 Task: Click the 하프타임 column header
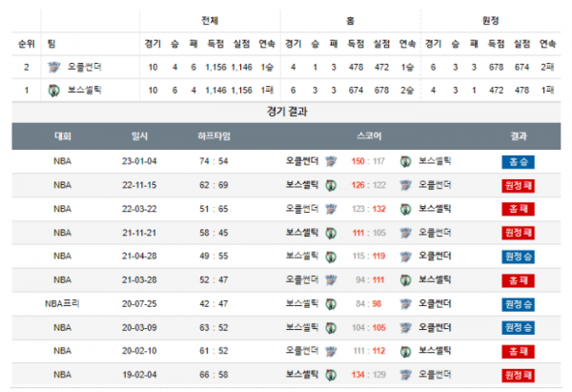pos(214,136)
